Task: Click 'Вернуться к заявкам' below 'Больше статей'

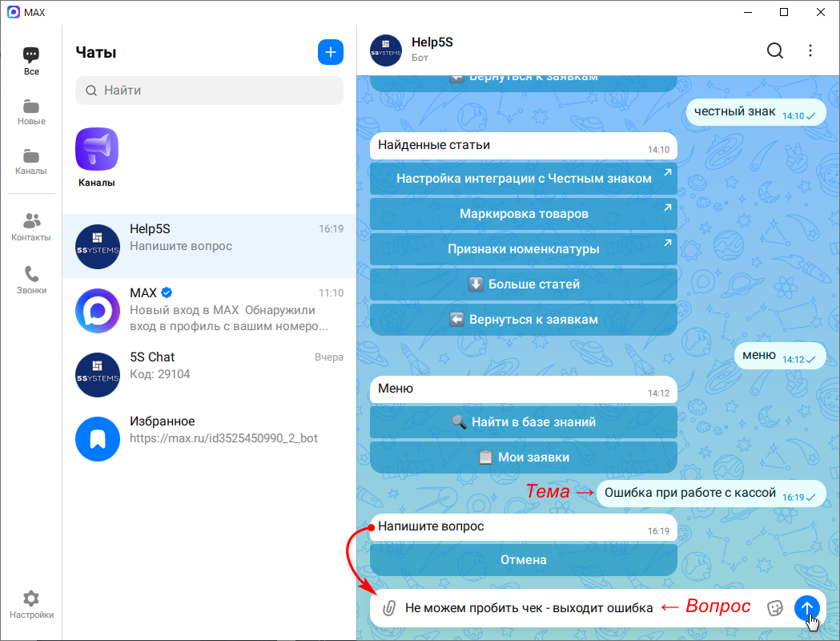Action: click(524, 320)
